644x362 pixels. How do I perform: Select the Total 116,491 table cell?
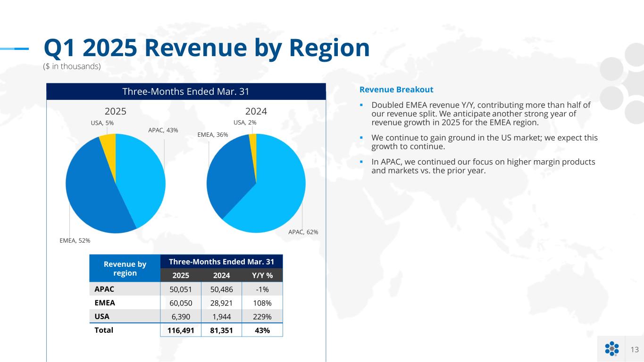181,330
